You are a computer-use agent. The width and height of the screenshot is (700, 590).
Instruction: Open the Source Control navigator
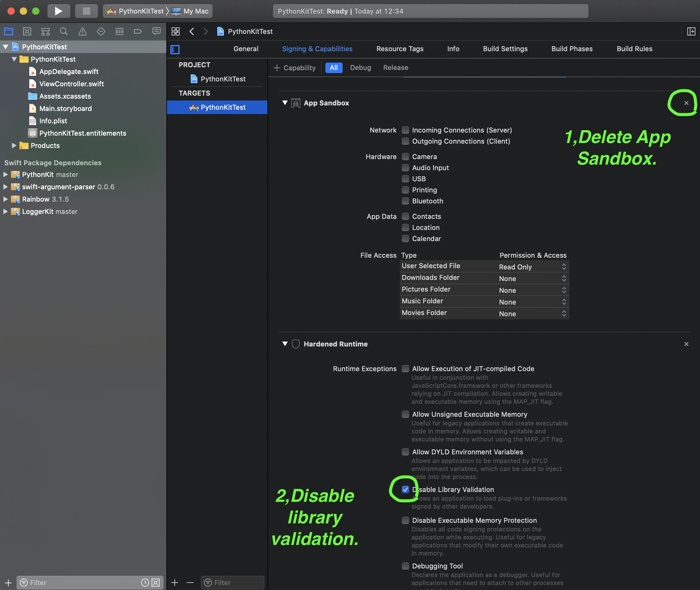pyautogui.click(x=27, y=31)
